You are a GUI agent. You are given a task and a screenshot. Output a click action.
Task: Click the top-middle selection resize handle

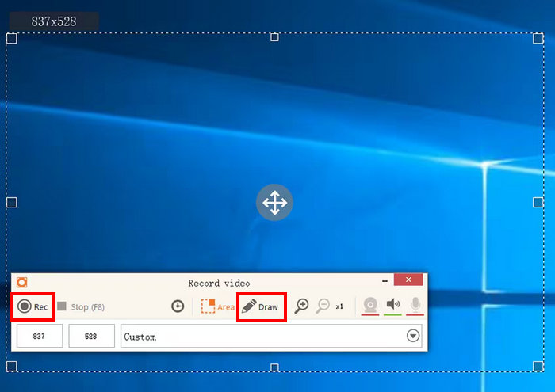point(274,37)
